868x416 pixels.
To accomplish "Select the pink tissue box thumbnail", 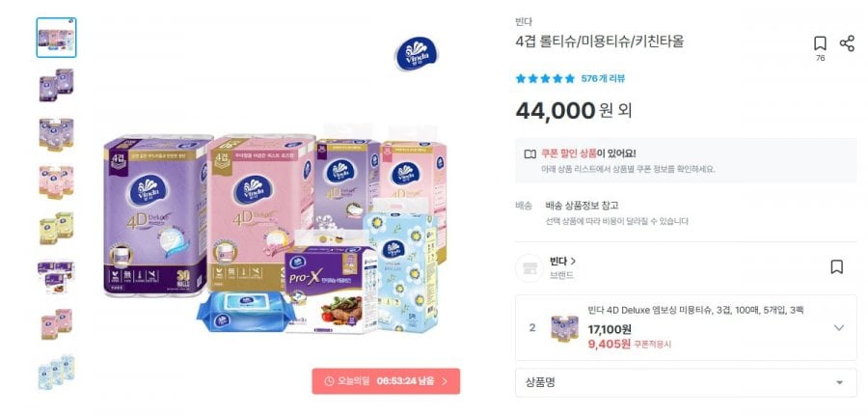I will tap(57, 323).
